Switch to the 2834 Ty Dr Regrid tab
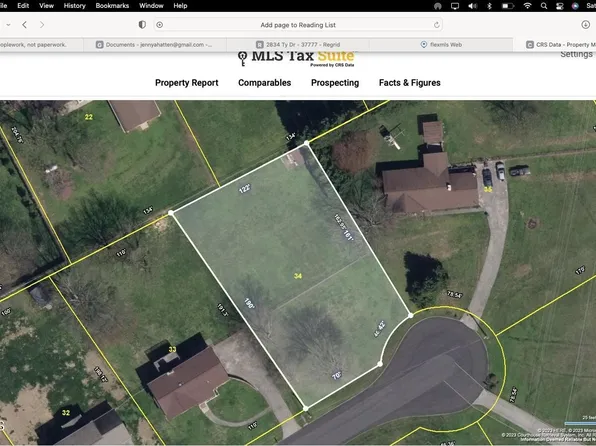The height and width of the screenshot is (446, 596). [x=298, y=44]
